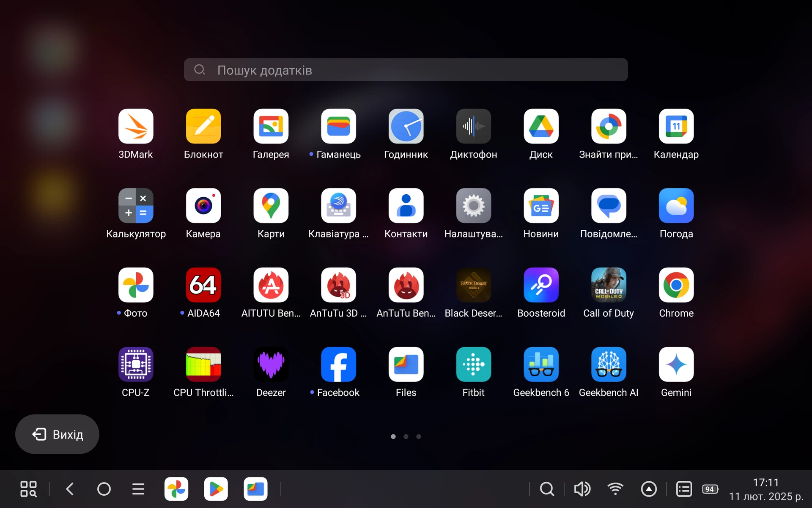
Task: Open the 3DMark app
Action: pyautogui.click(x=135, y=126)
